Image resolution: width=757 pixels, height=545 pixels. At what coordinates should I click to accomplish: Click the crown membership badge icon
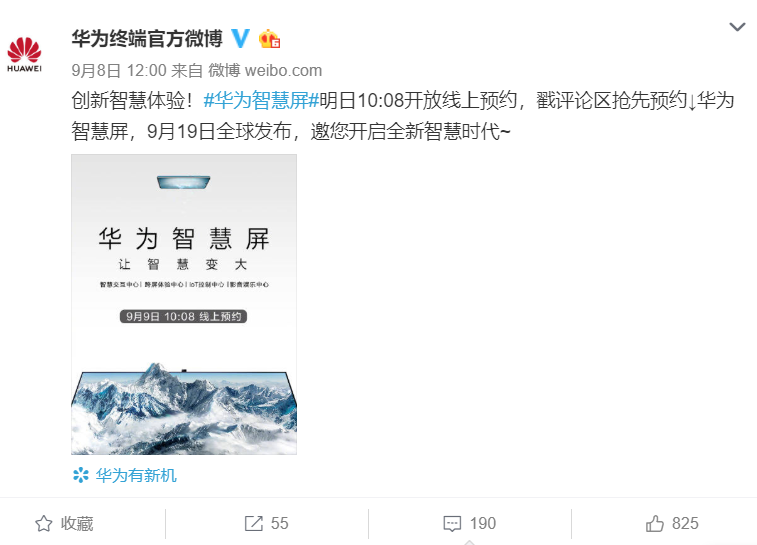coord(269,39)
